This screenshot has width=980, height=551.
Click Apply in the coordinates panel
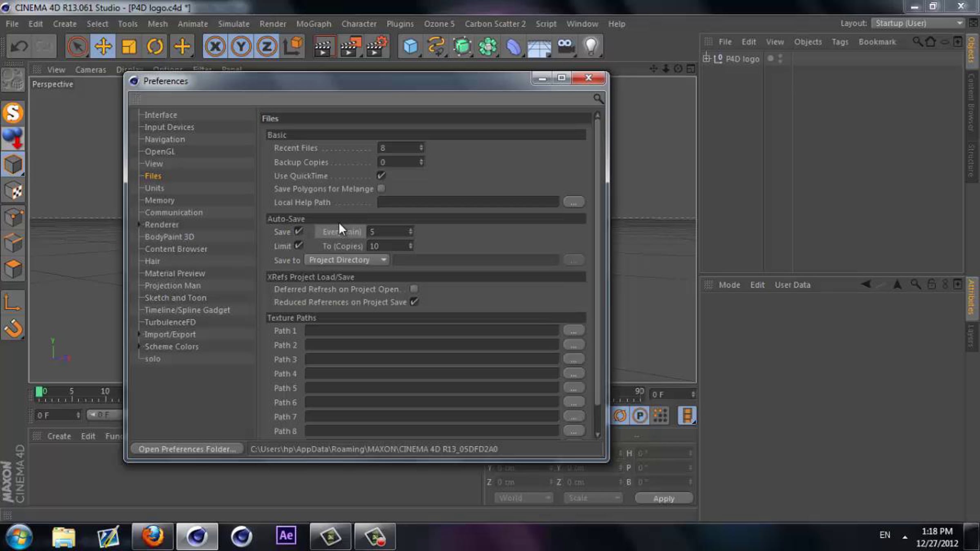click(x=664, y=498)
